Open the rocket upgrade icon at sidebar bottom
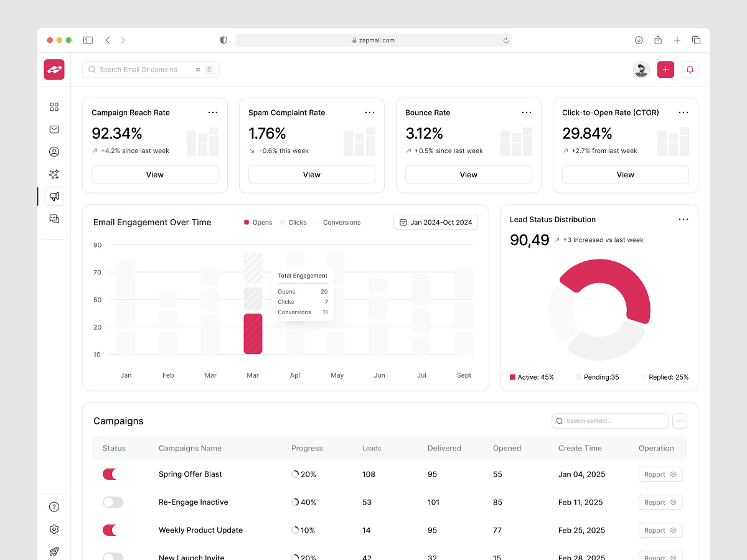 click(x=54, y=551)
